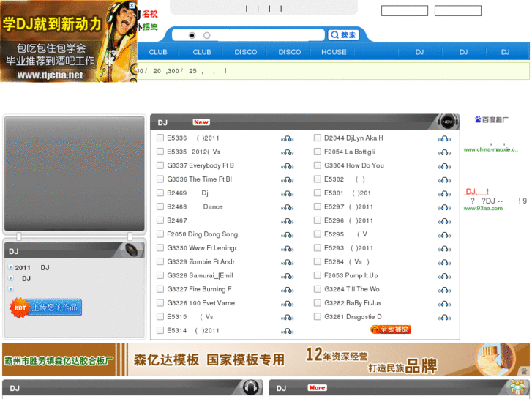532x399 pixels.
Task: Click headphone icon next to B2467
Action: coord(287,221)
